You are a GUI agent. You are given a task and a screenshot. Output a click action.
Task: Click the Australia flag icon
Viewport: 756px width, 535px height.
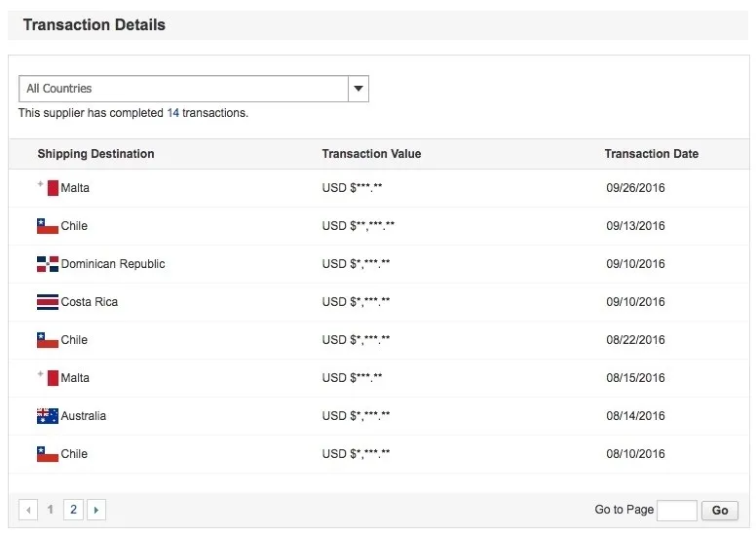pyautogui.click(x=47, y=416)
